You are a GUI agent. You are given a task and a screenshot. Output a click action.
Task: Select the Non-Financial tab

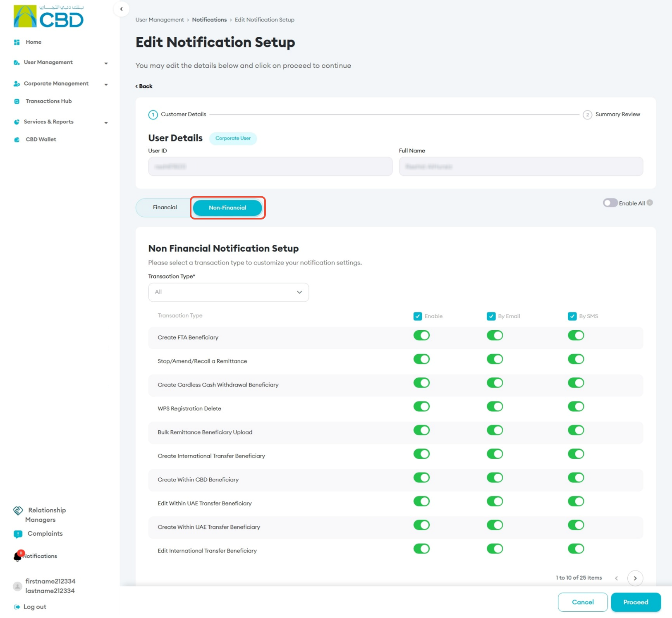point(227,208)
